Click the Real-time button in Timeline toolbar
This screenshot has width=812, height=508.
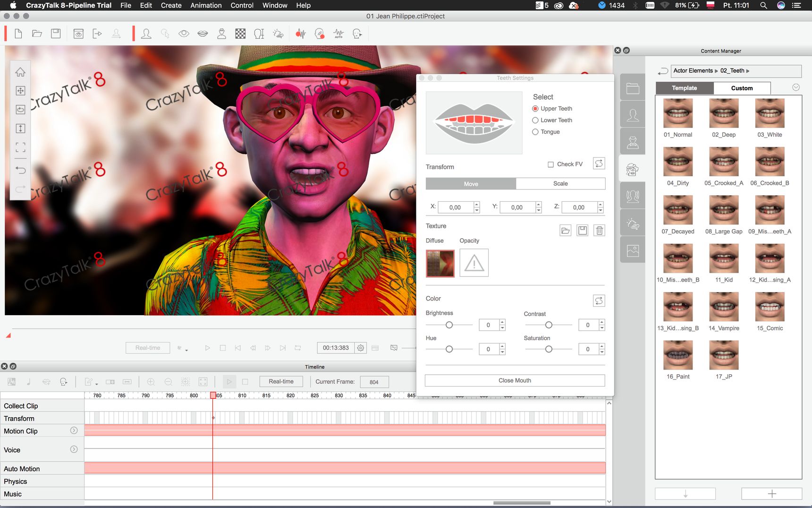point(281,382)
